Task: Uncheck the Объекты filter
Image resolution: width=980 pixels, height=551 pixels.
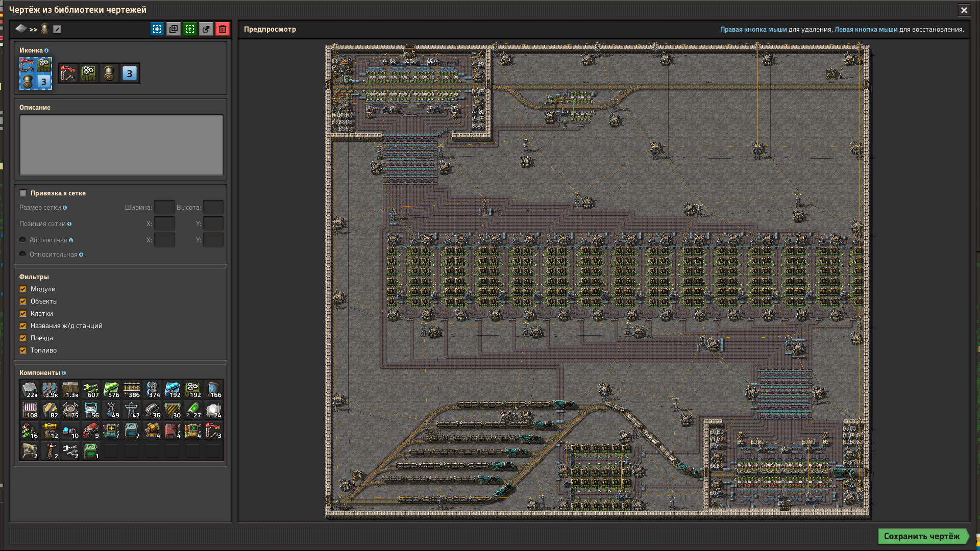Action: pyautogui.click(x=23, y=301)
